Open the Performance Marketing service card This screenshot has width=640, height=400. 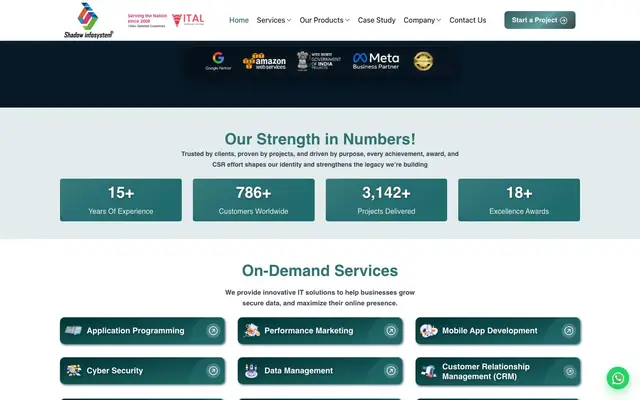tap(320, 331)
